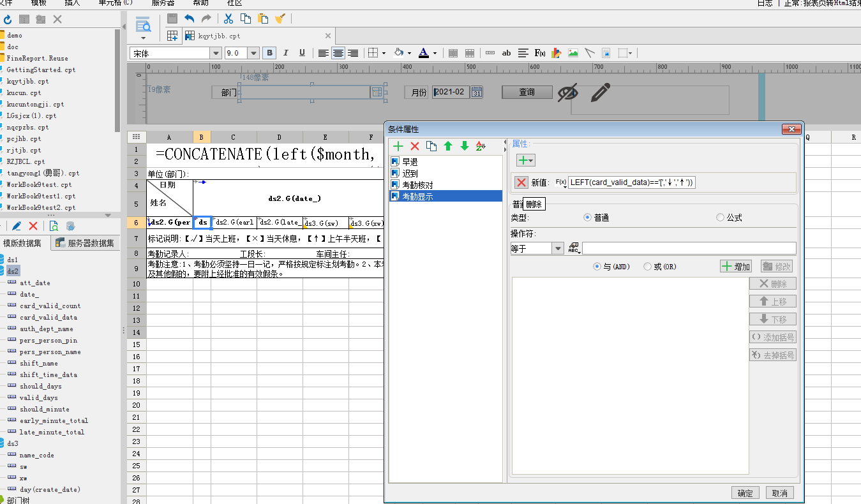Open the F(x) value type selector
861x504 pixels.
pos(561,183)
